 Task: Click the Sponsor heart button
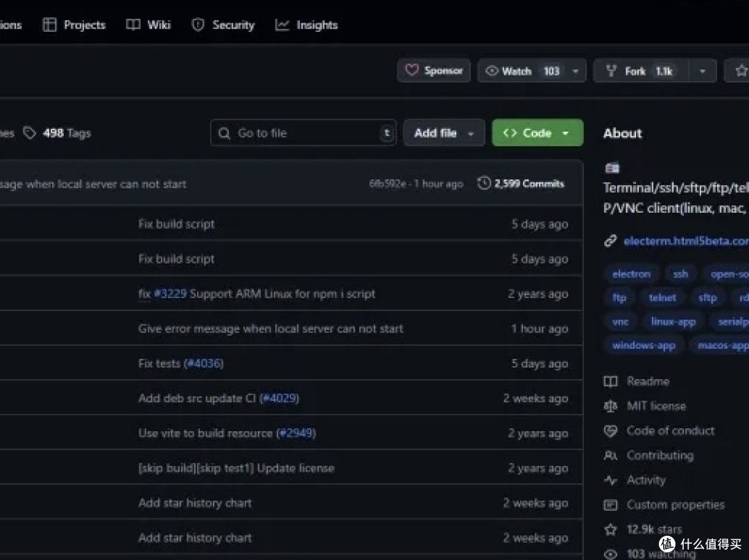click(433, 71)
